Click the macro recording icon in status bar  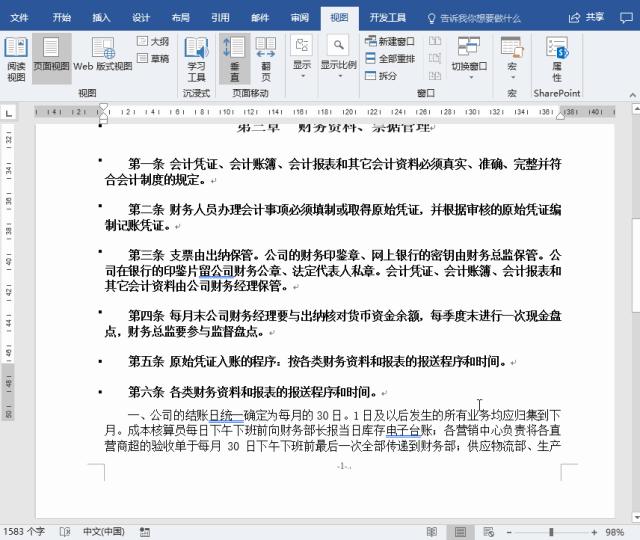[144, 532]
